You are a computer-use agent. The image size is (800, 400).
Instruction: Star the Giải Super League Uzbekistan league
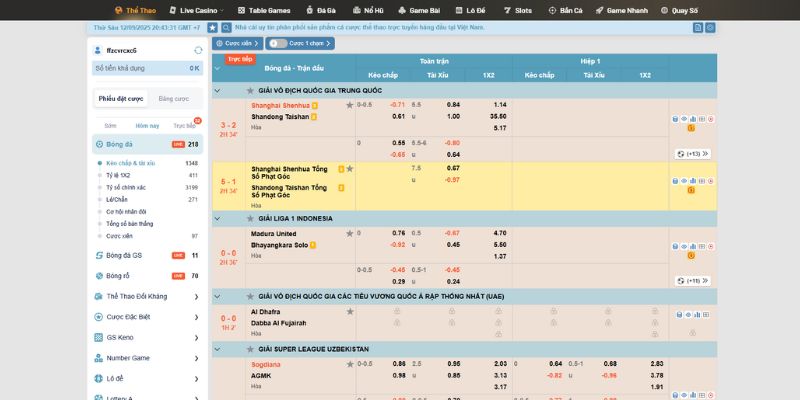pyautogui.click(x=250, y=349)
